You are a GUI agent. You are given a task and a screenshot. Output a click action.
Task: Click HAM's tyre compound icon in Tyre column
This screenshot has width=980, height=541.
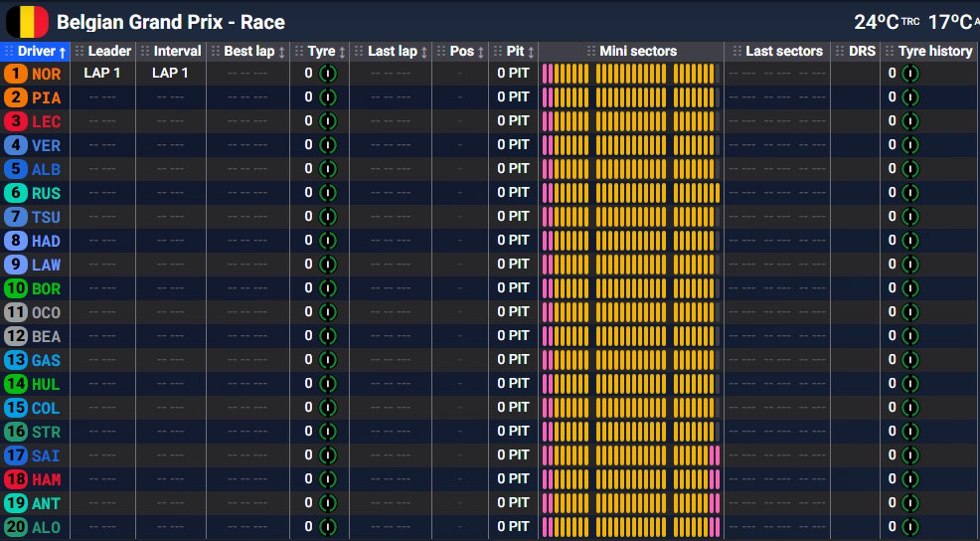(328, 479)
